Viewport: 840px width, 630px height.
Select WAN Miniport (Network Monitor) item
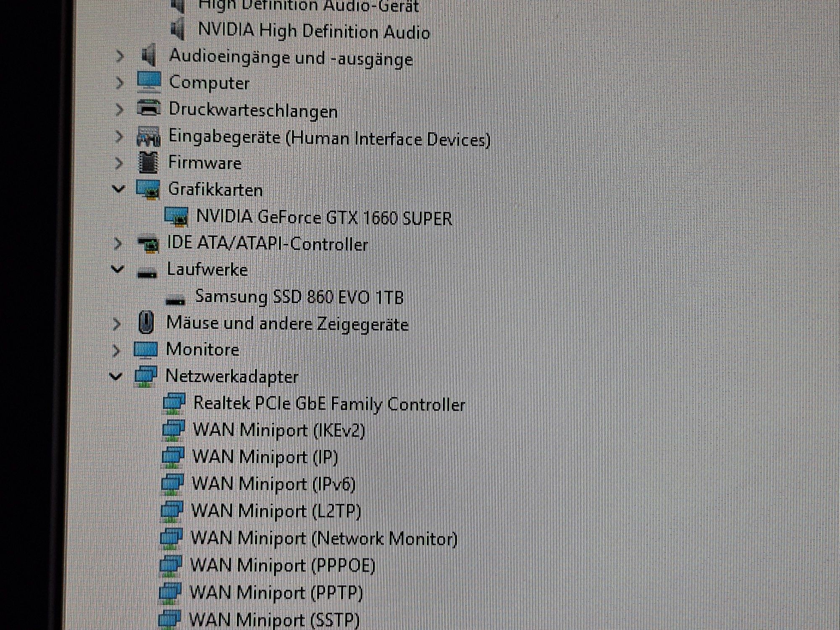323,538
